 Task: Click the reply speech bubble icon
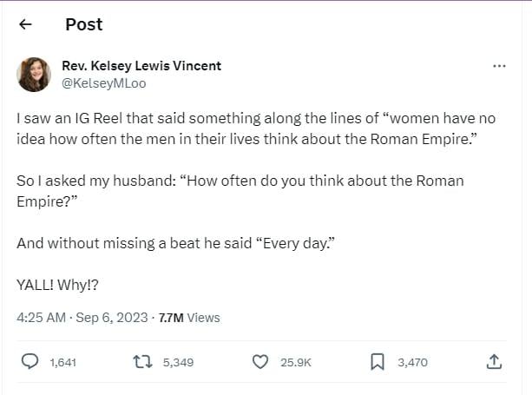click(29, 362)
